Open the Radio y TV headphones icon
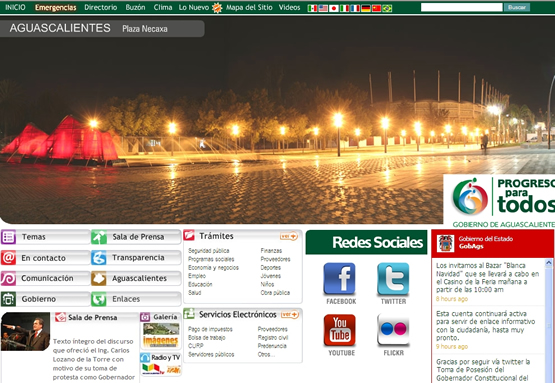Viewport: 555px width, 383px height. pyautogui.click(x=145, y=358)
